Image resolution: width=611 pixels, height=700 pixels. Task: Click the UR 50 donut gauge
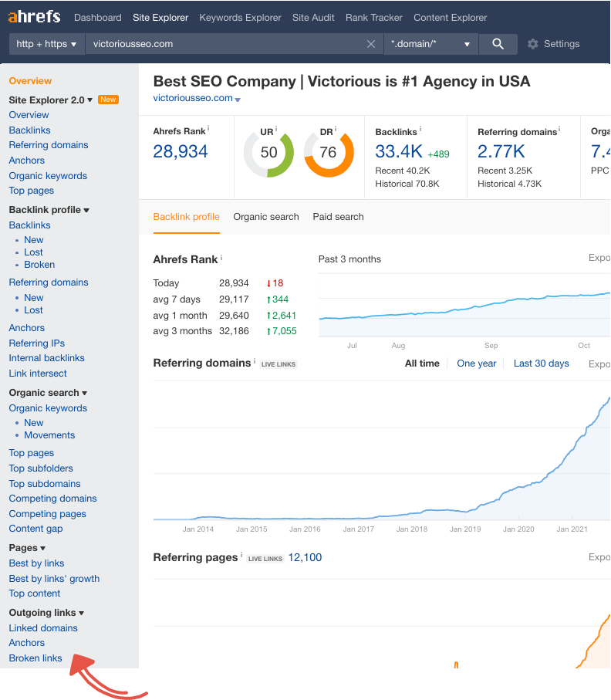(x=268, y=152)
